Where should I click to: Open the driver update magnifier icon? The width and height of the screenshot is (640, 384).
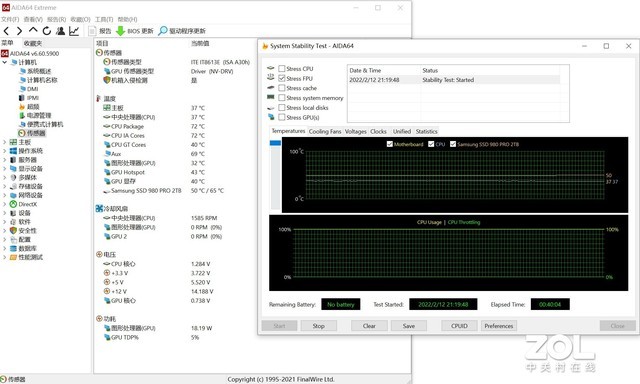point(162,31)
